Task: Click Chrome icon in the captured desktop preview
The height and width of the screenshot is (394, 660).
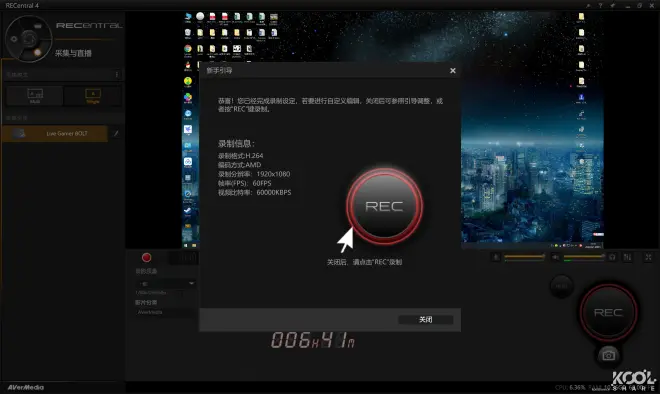Action: [188, 49]
